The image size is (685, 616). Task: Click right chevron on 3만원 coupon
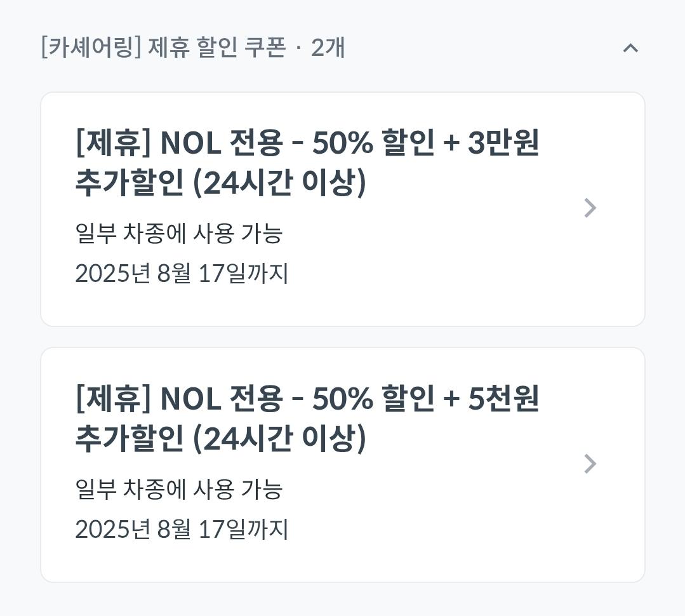(590, 208)
